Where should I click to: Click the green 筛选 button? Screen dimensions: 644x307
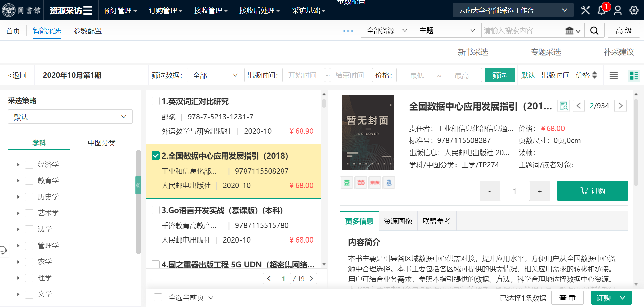(x=499, y=75)
